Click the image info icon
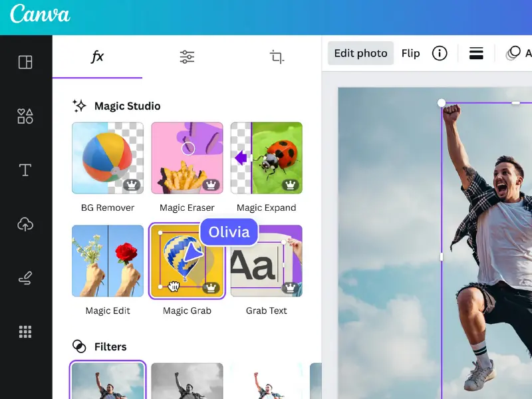 point(440,53)
